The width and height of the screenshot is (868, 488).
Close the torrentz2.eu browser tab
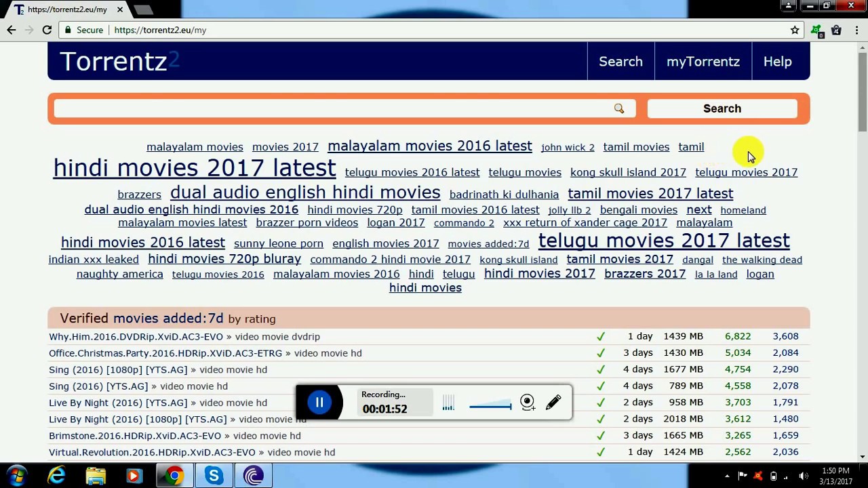pos(120,9)
